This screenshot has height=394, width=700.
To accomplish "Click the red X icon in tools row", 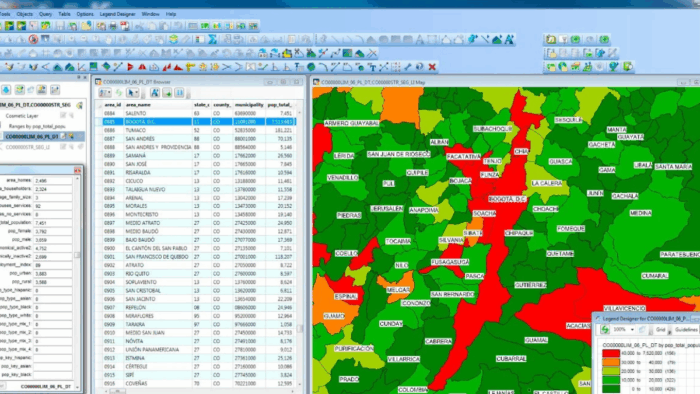I will 432,67.
